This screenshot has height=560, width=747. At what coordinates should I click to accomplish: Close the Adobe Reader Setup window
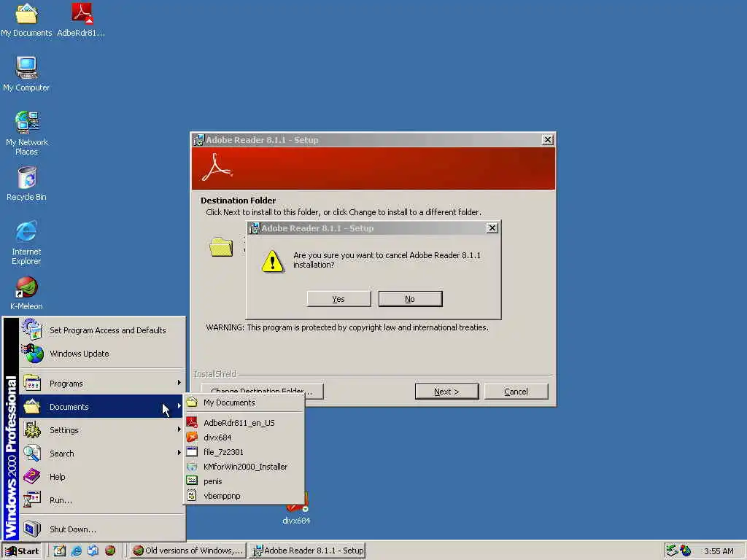tap(547, 139)
